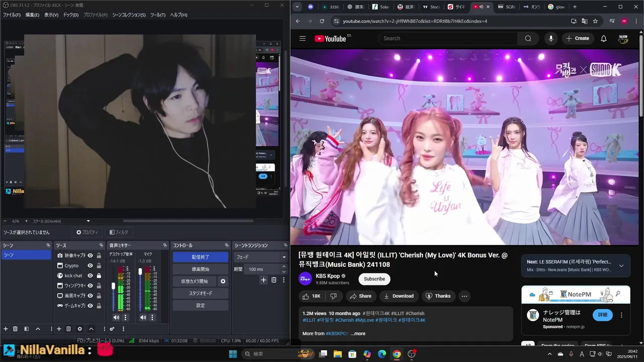644x362 pixels.
Task: Click 配信終了 to stop streaming
Action: pos(200,257)
